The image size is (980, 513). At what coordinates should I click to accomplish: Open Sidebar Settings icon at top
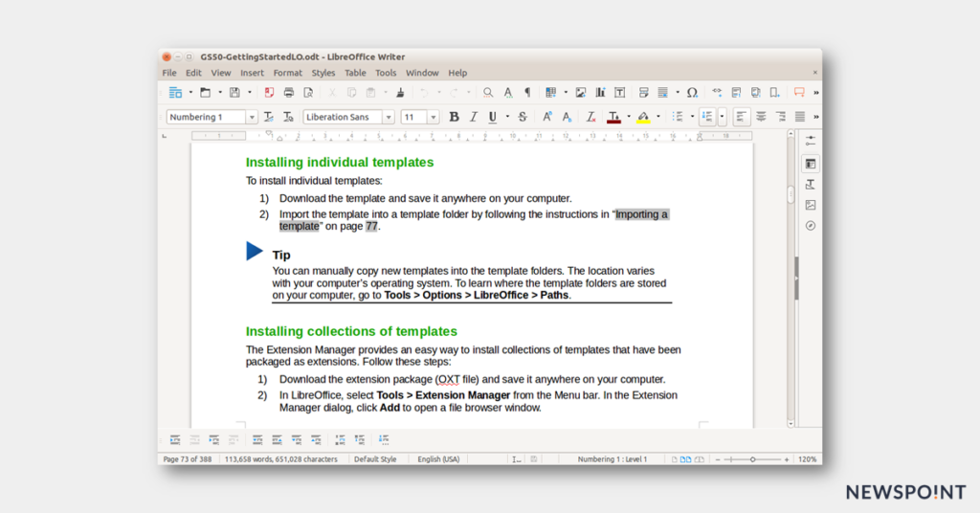click(x=810, y=141)
